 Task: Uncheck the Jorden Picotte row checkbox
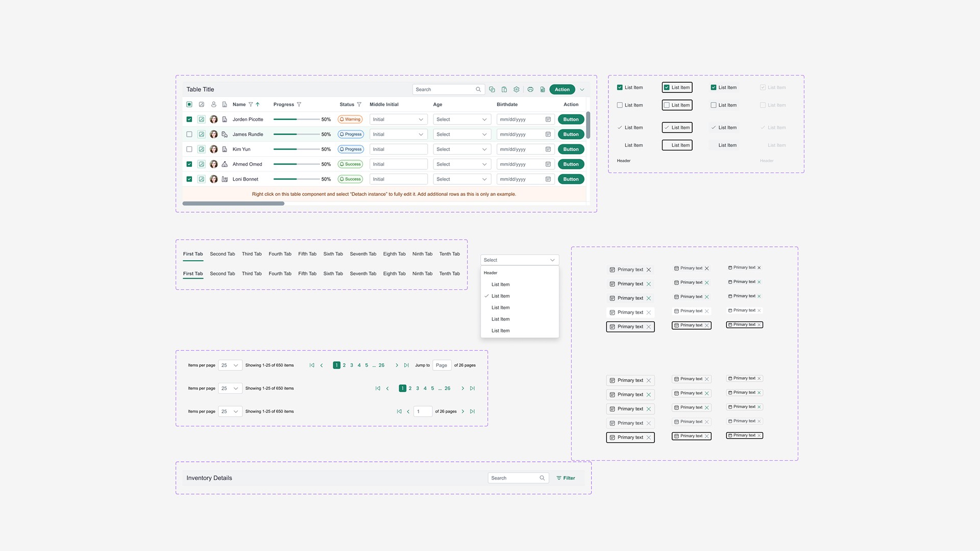click(x=189, y=119)
